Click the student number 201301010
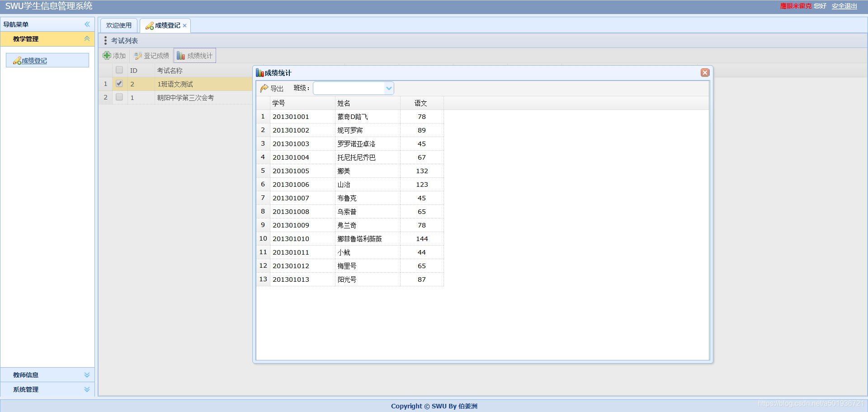Viewport: 868px width, 412px height. (x=291, y=239)
